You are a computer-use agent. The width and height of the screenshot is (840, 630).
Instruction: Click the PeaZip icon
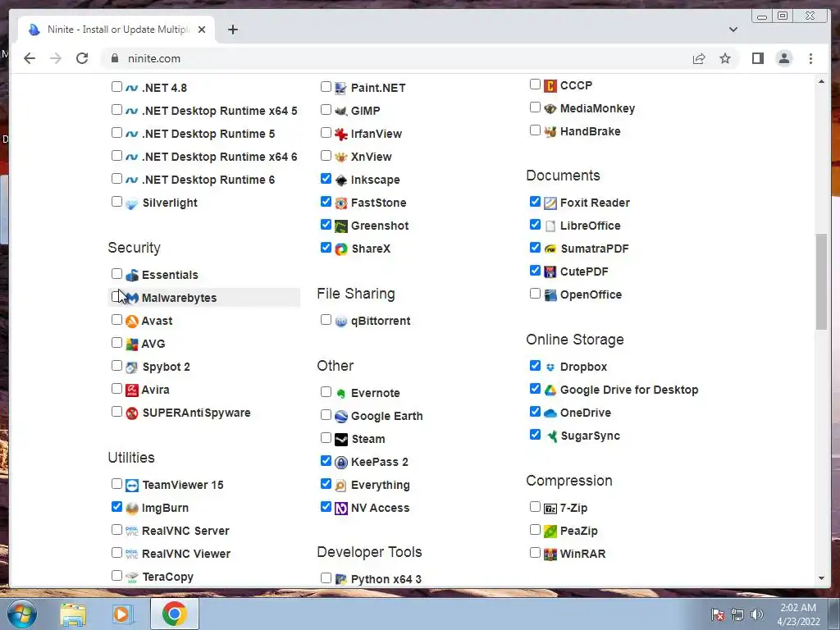[550, 531]
